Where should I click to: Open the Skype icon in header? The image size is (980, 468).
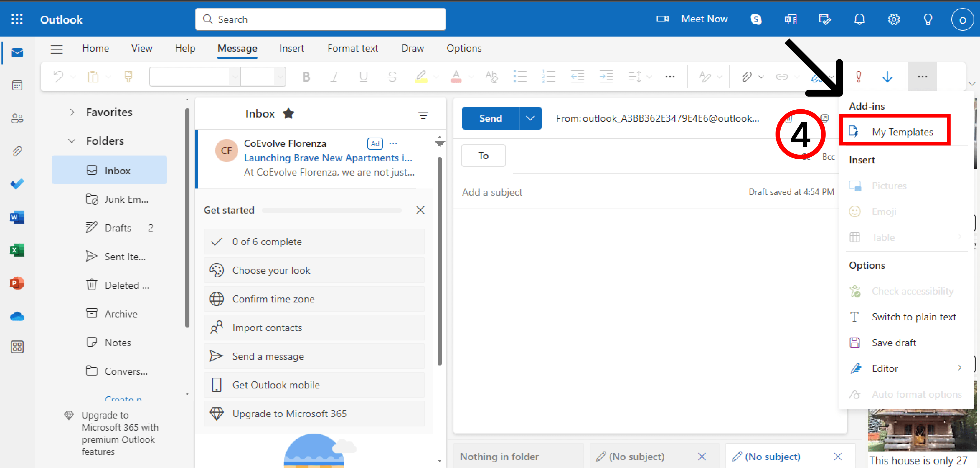(755, 19)
